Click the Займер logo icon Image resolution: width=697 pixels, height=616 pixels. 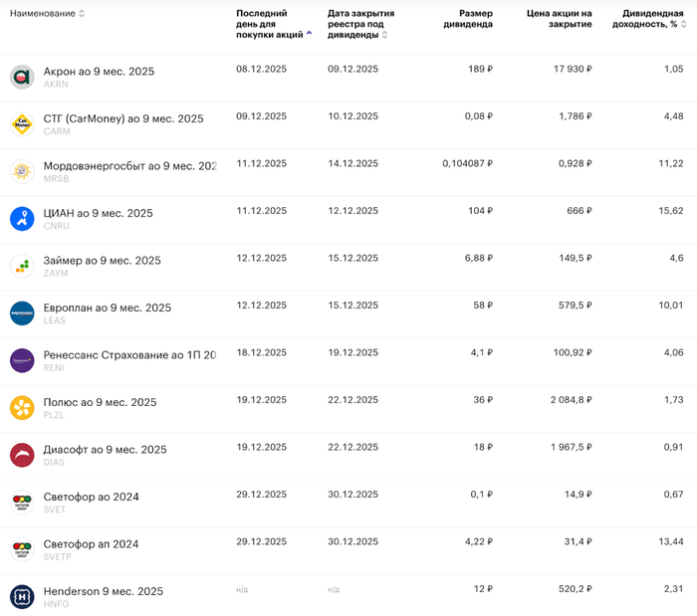22,266
